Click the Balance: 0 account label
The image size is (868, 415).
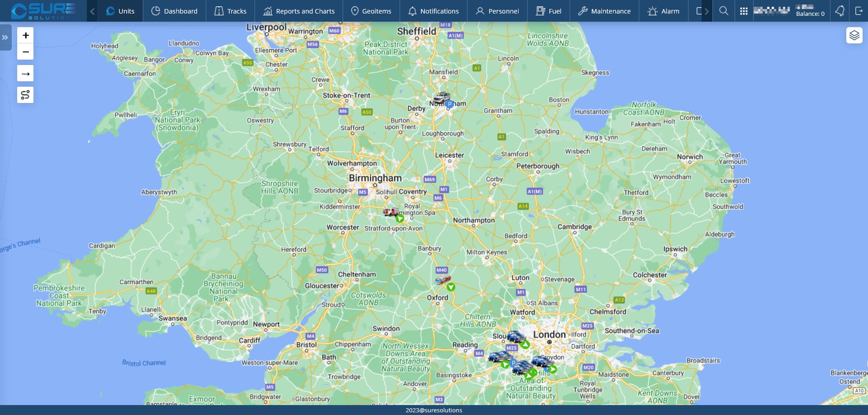(x=810, y=14)
